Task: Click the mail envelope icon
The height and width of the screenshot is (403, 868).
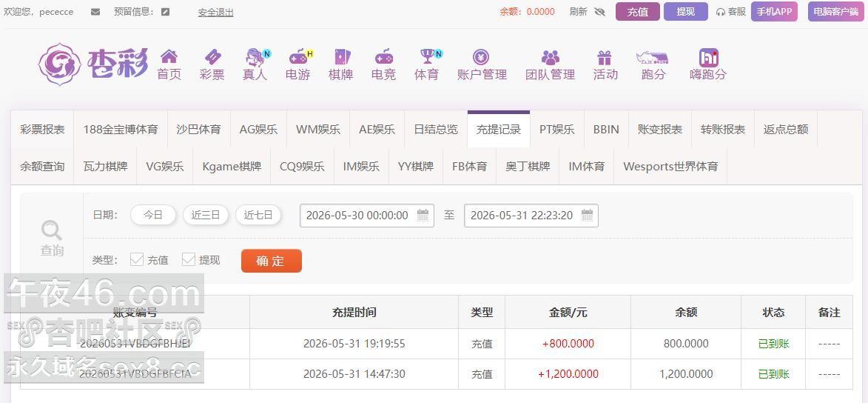Action: click(95, 12)
